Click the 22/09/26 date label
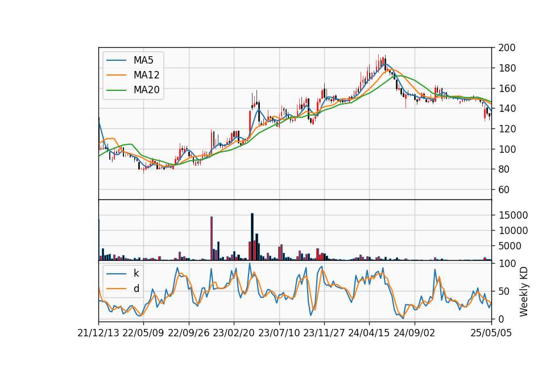Viewport: 546px width, 392px height. [189, 333]
